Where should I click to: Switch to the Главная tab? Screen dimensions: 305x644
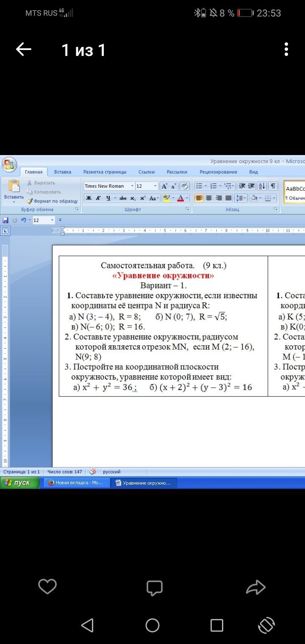click(33, 172)
